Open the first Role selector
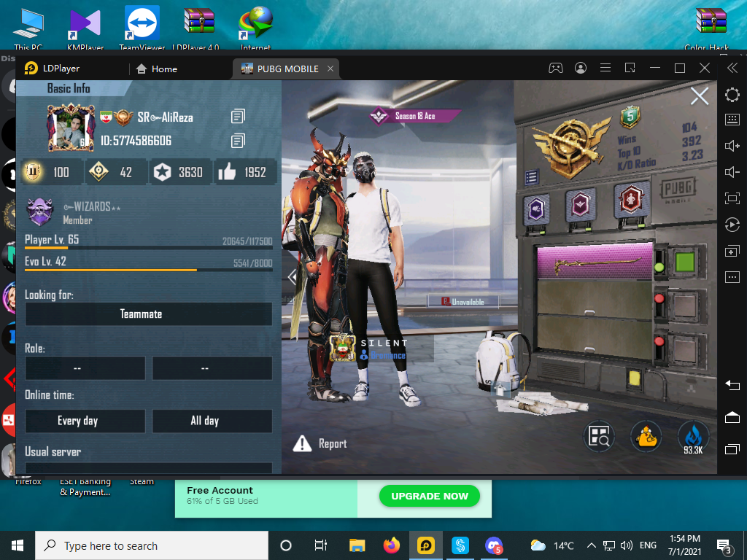 (x=85, y=368)
